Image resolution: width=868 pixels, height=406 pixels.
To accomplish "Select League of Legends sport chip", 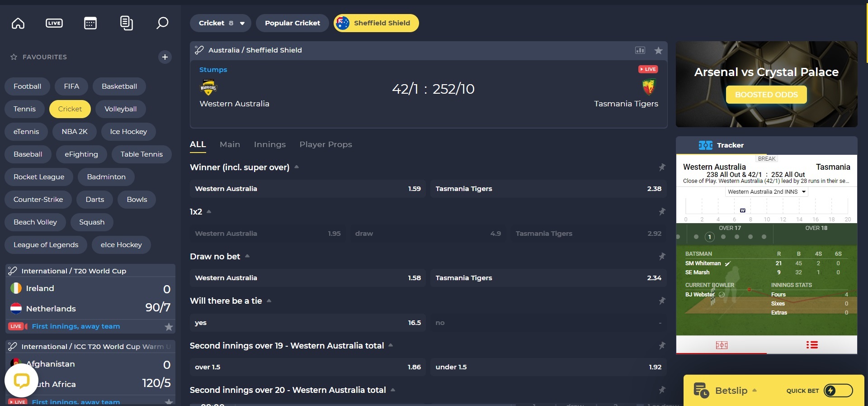I will coord(46,245).
